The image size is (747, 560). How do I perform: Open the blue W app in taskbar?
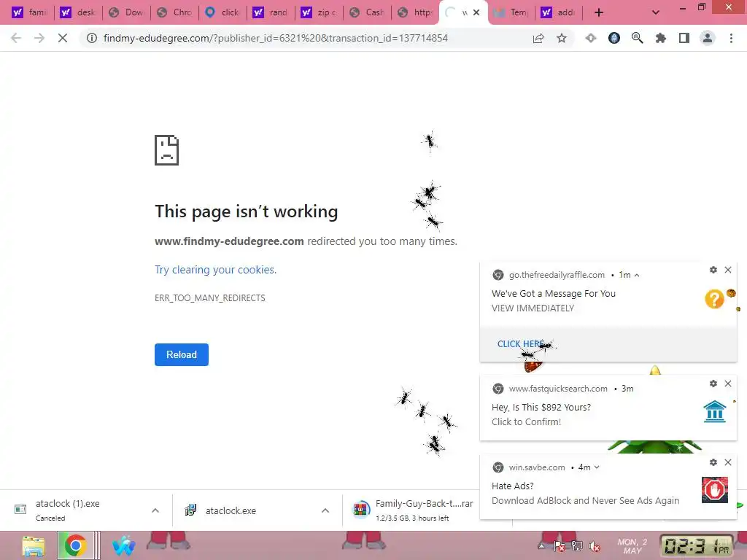tap(123, 545)
